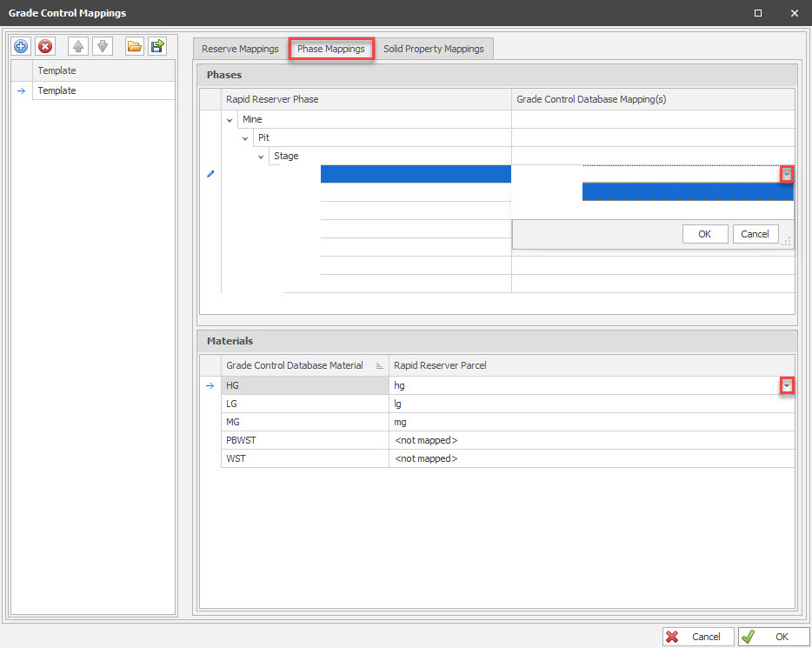Viewport: 812px width, 648px height.
Task: Collapse the Mine tree node
Action: pyautogui.click(x=230, y=120)
